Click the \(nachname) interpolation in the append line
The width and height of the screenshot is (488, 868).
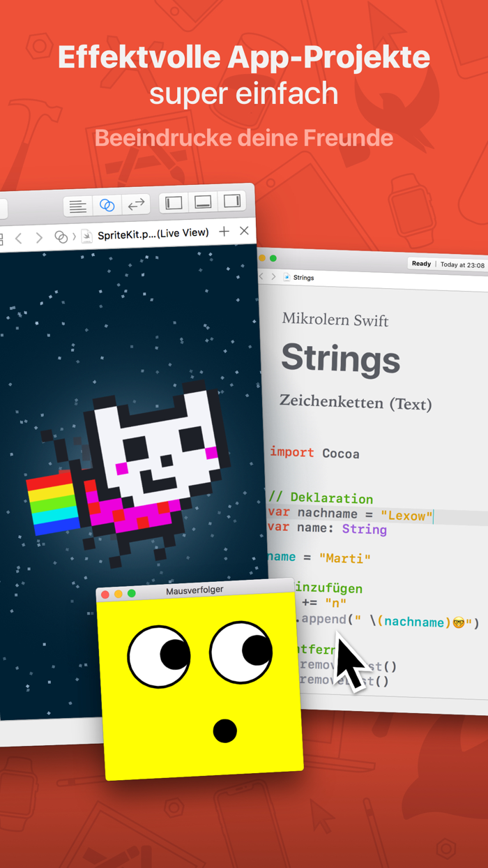pos(411,622)
